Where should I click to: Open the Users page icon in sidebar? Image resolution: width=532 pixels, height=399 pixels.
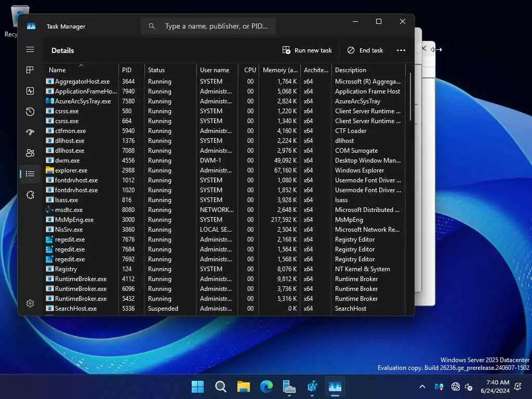click(x=30, y=153)
